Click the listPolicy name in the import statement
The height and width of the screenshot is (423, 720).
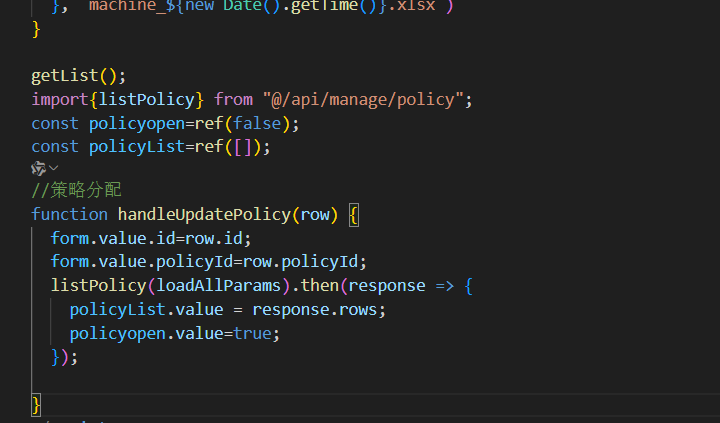coord(146,100)
